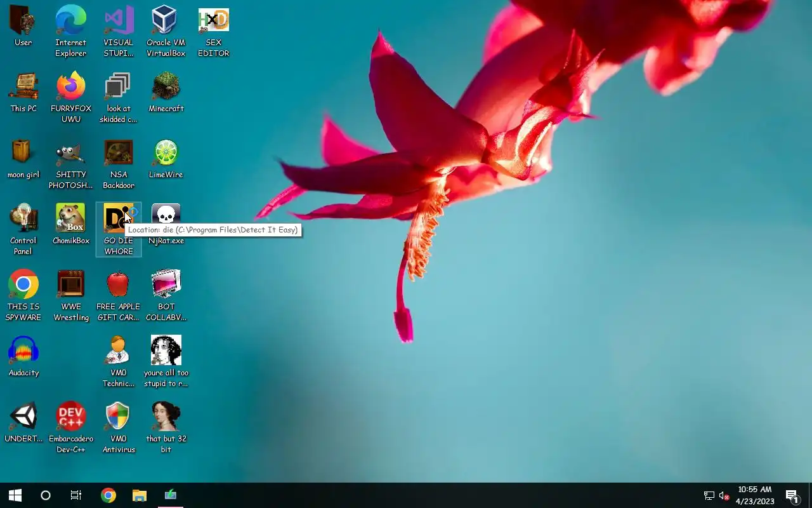Open the clock showing 10:55 AM
The image size is (812, 508).
pos(755,495)
